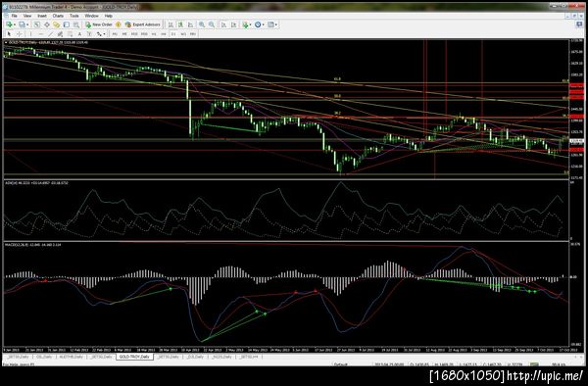Toggle chart shift from right border
588x386 pixels.
(x=233, y=24)
